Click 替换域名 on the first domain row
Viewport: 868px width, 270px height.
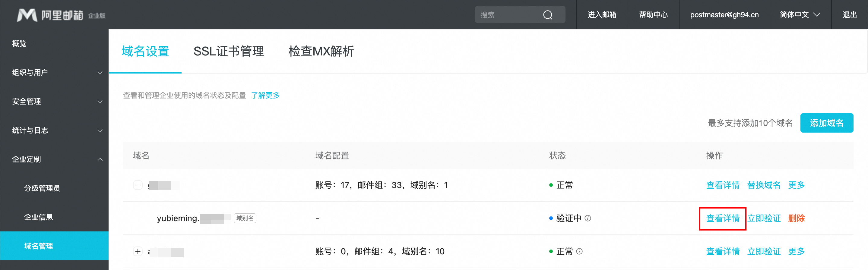(764, 185)
